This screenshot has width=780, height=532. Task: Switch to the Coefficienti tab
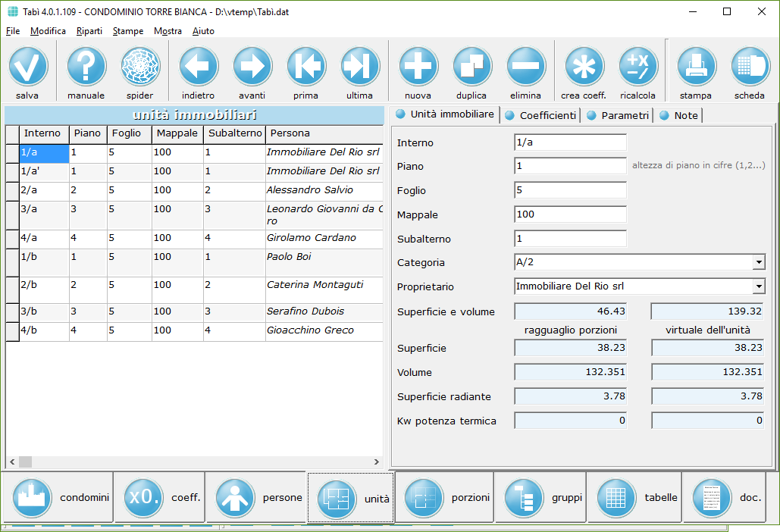(x=541, y=115)
